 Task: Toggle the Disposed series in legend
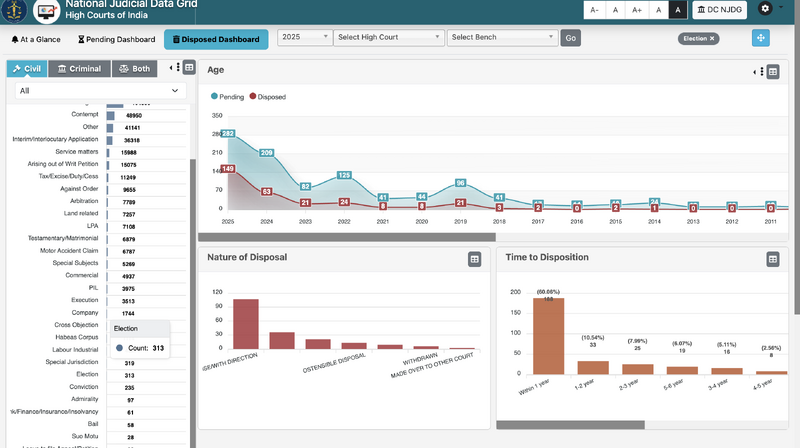tap(267, 97)
